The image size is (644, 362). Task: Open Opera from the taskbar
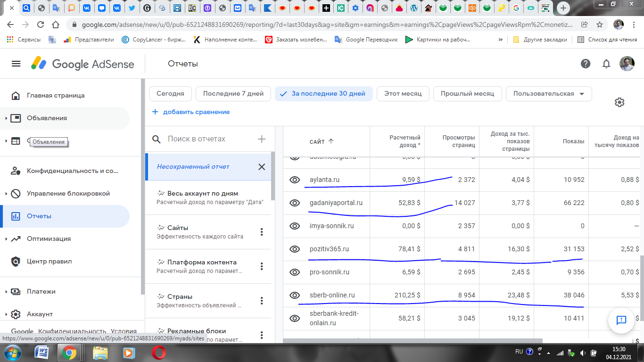coord(159,352)
